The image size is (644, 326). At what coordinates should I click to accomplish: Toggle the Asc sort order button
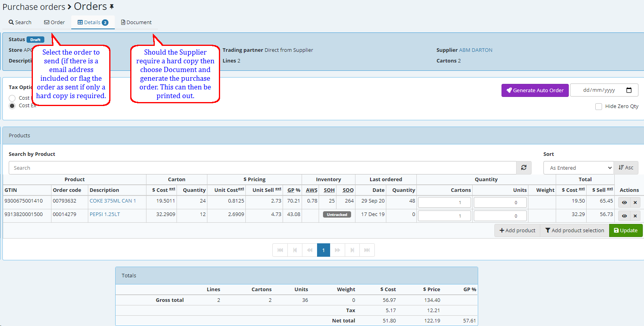click(626, 168)
